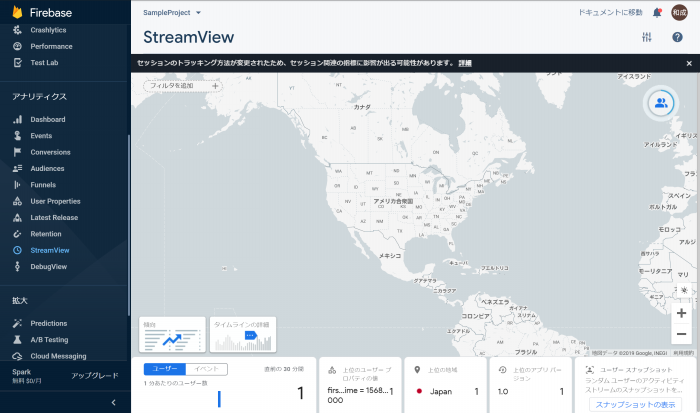The image size is (700, 413).
Task: Click the A/B Testing flask icon
Action: (x=17, y=340)
